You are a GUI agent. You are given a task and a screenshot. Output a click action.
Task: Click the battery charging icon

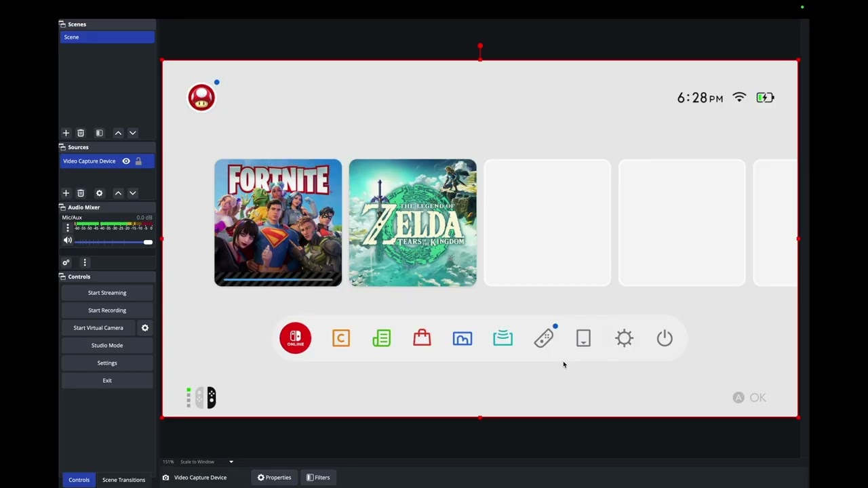coord(766,98)
